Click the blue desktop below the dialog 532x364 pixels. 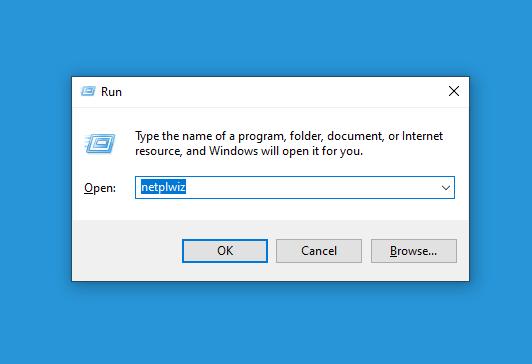[x=266, y=322]
